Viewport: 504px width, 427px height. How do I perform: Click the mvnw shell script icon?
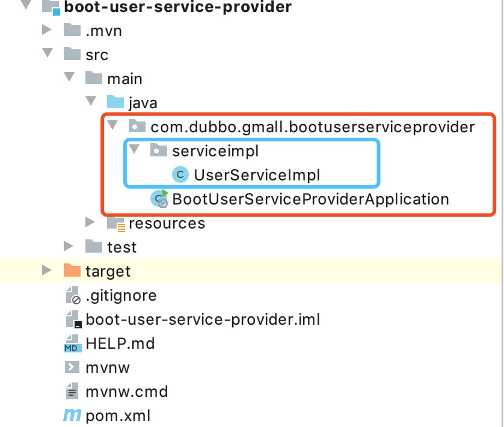pos(72,367)
